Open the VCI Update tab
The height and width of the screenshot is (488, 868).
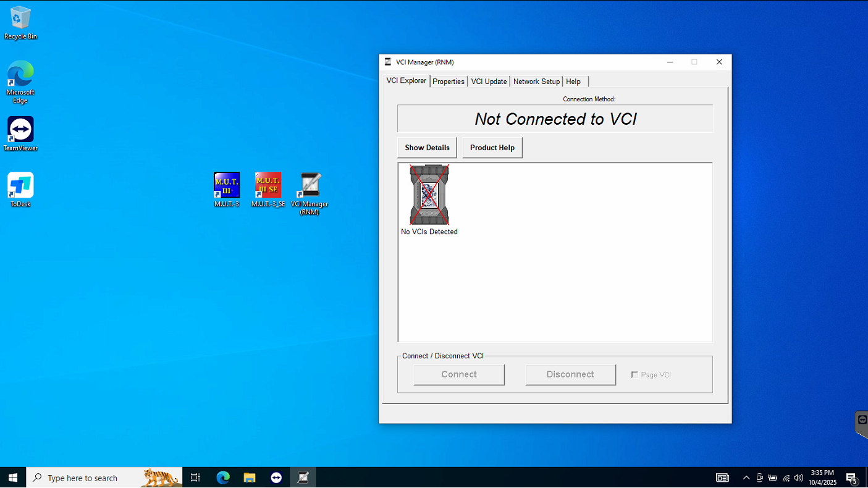point(489,82)
